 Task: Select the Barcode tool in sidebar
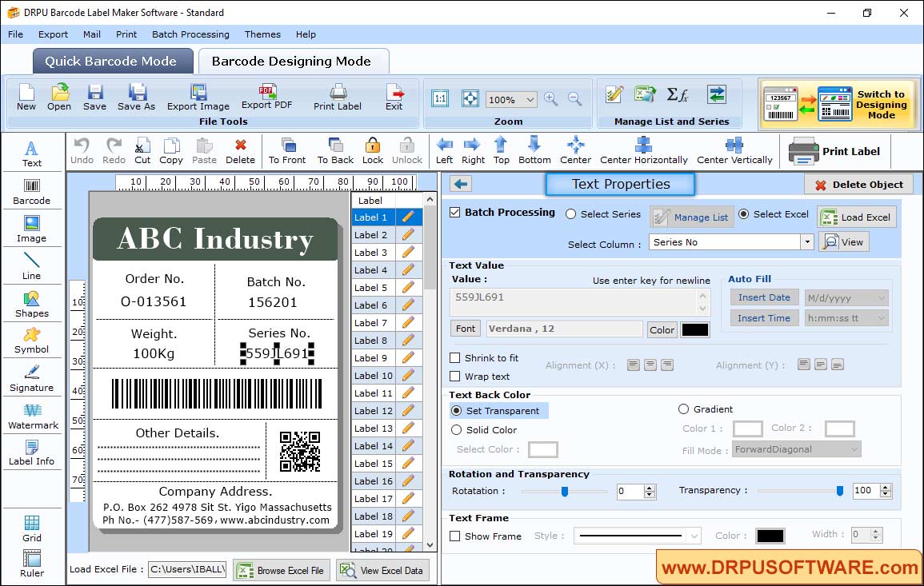click(32, 192)
